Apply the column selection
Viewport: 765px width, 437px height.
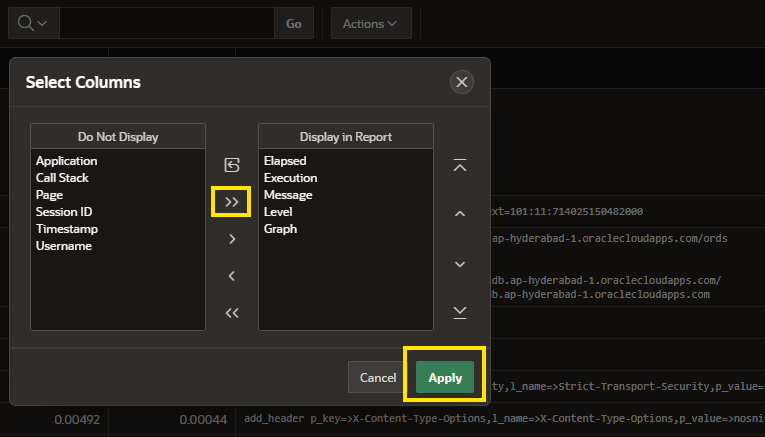[445, 377]
